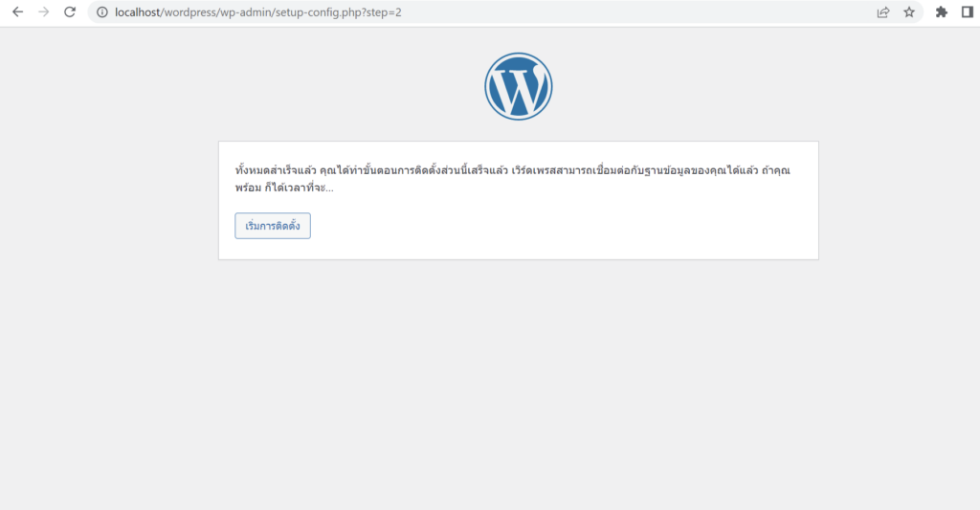980x510 pixels.
Task: Click empty gray area beside the WordPress logo
Action: (718, 86)
